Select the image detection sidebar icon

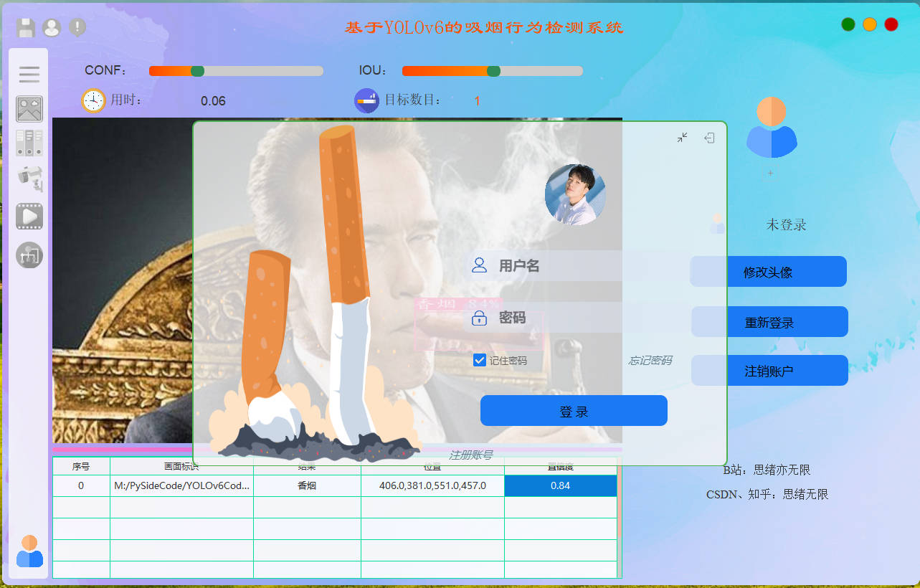point(29,109)
